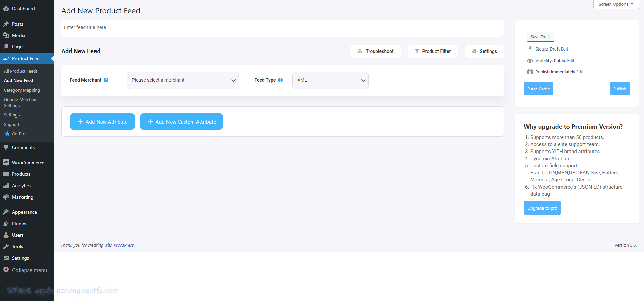Click the Appearance paintbrush icon

(x=6, y=212)
